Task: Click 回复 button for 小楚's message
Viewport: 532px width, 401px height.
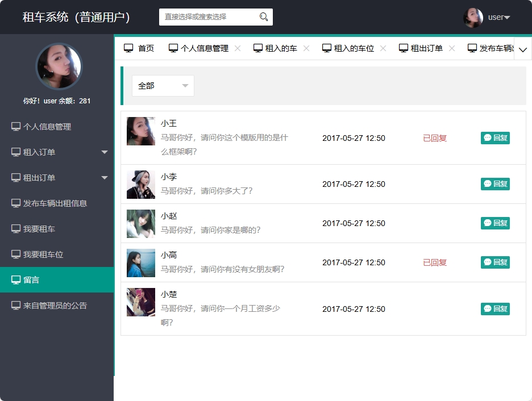Action: [x=494, y=308]
